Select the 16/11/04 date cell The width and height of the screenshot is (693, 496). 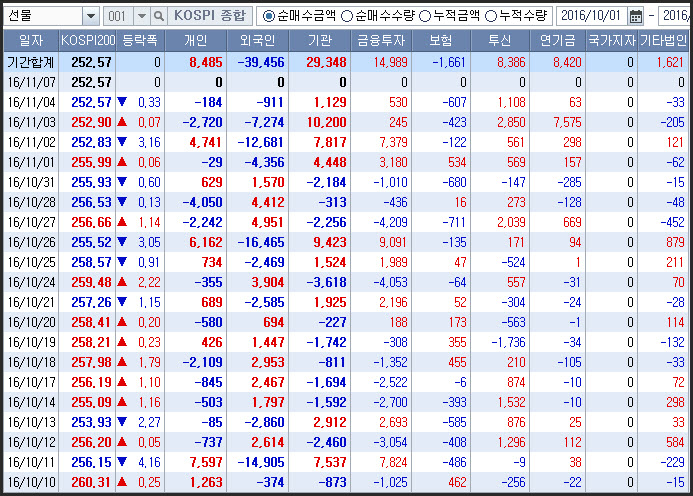coord(32,103)
